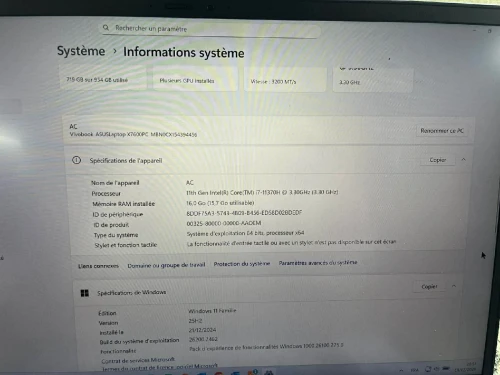Click the version value "25H2"
Screen dimensions: 500x375
(x=195, y=321)
